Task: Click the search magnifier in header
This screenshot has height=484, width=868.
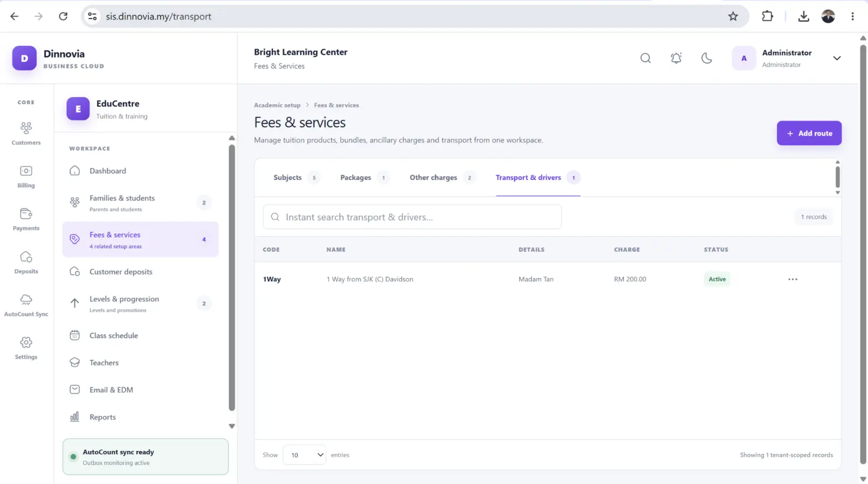Action: 646,58
